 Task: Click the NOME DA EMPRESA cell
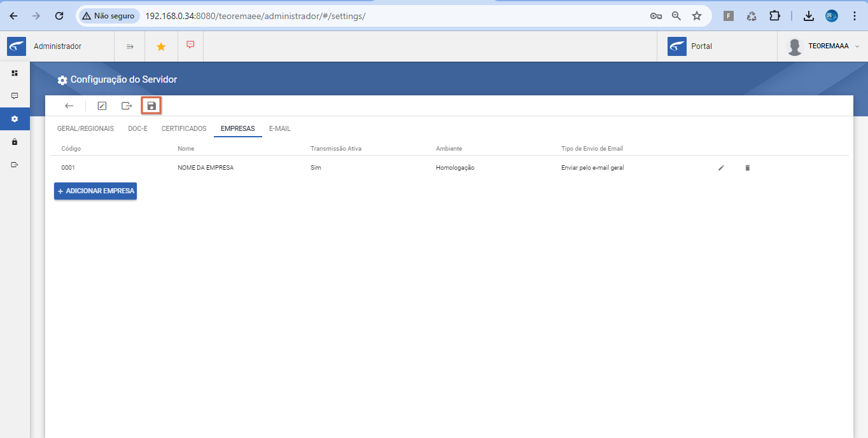point(206,168)
